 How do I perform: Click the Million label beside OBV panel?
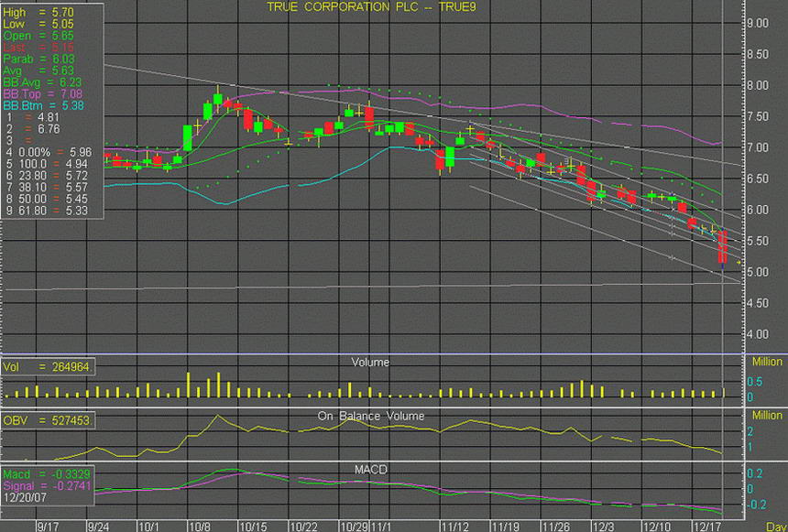tap(767, 416)
